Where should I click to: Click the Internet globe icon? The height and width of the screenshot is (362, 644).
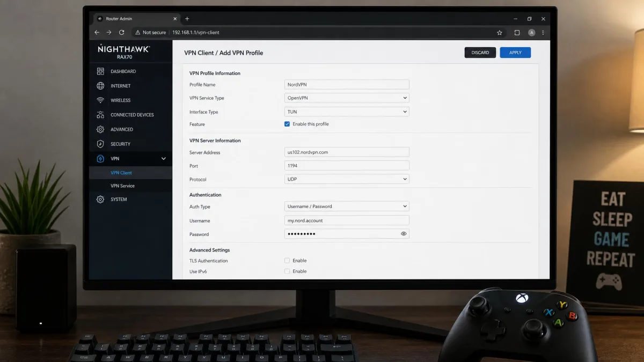[x=100, y=86]
